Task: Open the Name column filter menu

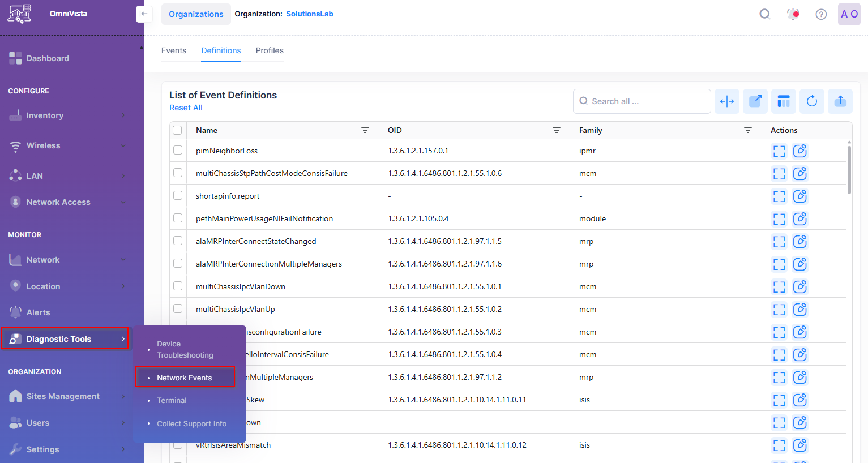Action: click(x=365, y=130)
